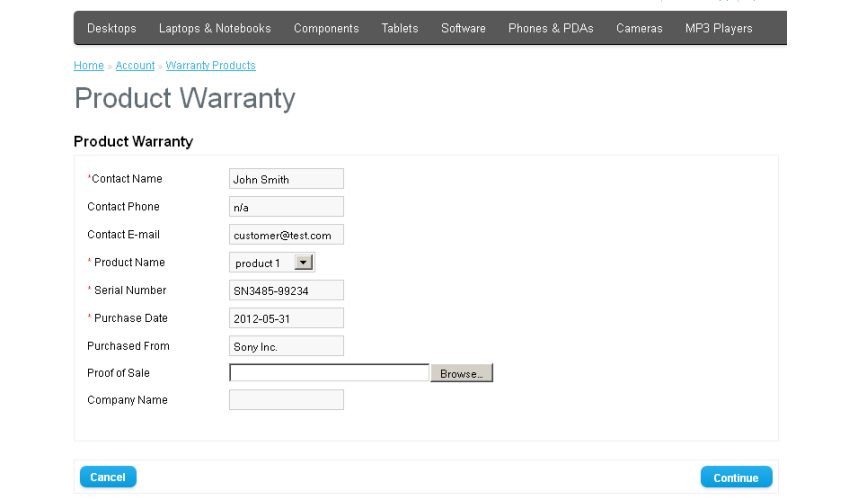Image resolution: width=850 pixels, height=500 pixels.
Task: Click the Contact E-mail input field
Action: pyautogui.click(x=286, y=234)
